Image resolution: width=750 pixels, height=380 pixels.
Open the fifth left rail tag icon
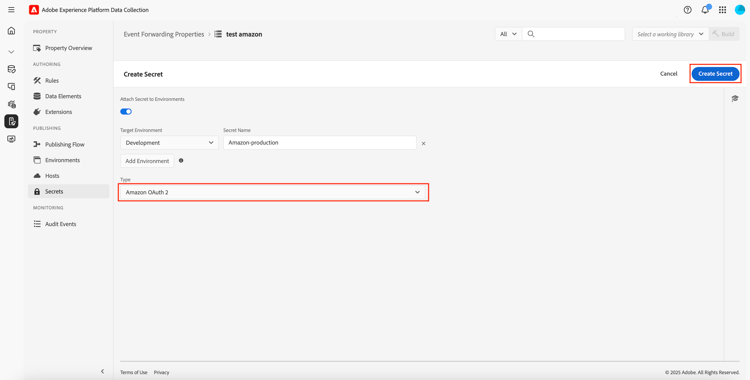click(x=11, y=104)
